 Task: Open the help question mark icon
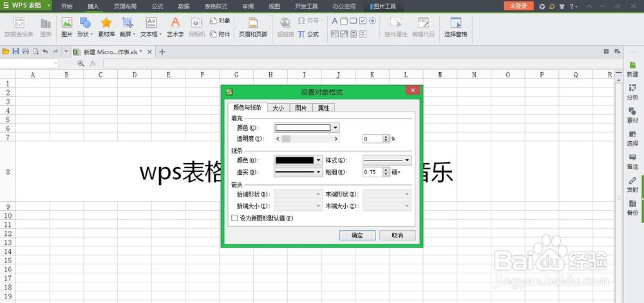572,6
